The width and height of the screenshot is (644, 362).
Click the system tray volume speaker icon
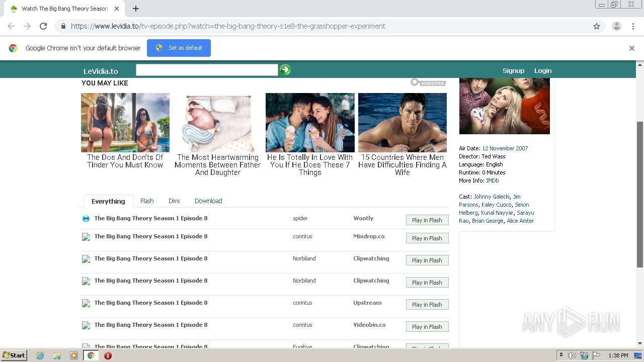[572, 355]
